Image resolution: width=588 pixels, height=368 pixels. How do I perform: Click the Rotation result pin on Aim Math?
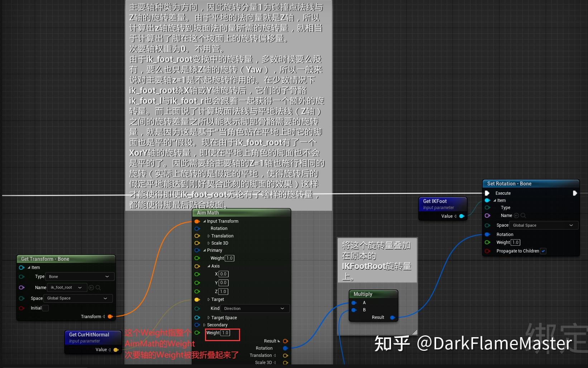click(x=286, y=348)
